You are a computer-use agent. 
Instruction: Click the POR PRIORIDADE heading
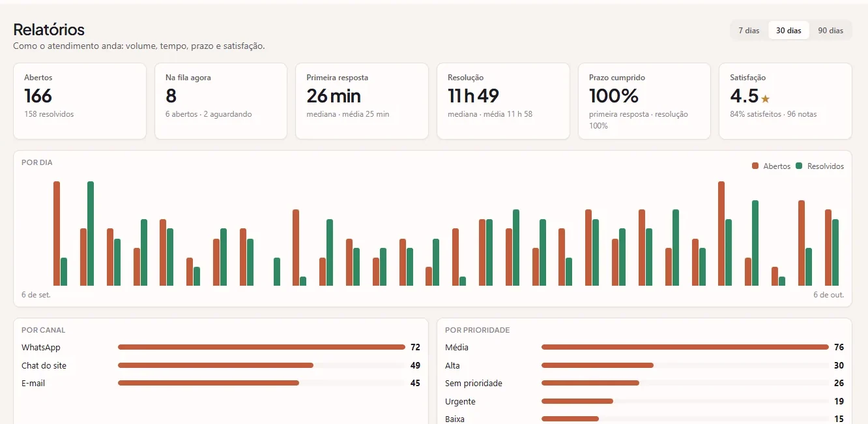point(478,330)
